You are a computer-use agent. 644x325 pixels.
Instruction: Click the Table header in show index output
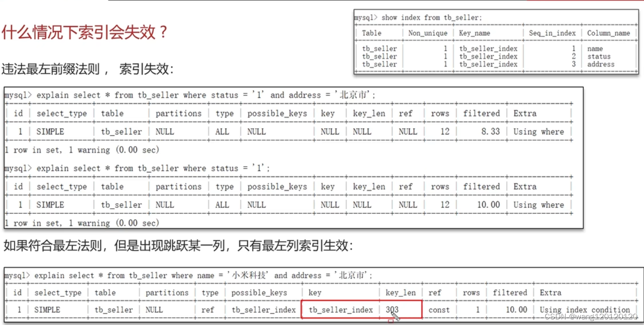pyautogui.click(x=371, y=33)
